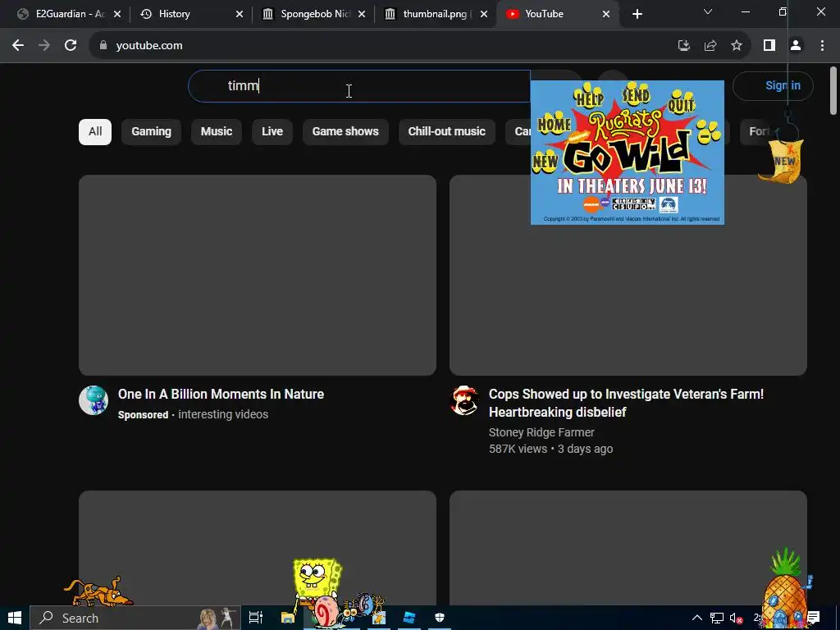Screen dimensions: 840x630
Task: Filter by Chill-out music chip
Action: (447, 132)
